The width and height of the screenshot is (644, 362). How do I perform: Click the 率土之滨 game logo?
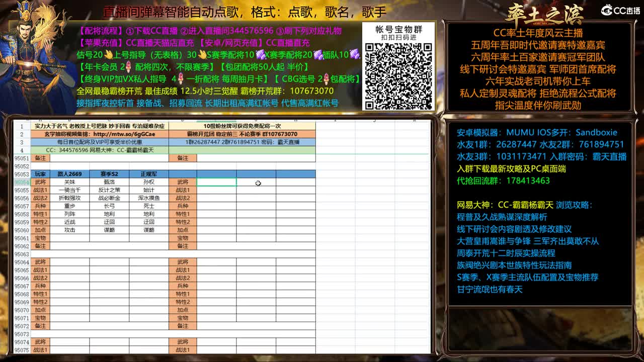tap(544, 14)
